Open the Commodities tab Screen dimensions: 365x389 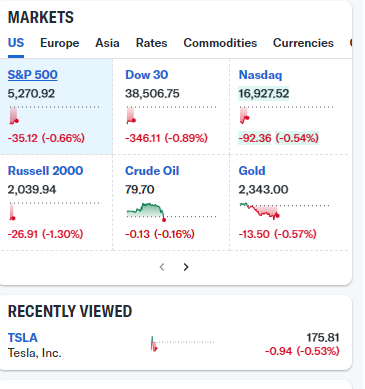pos(220,43)
